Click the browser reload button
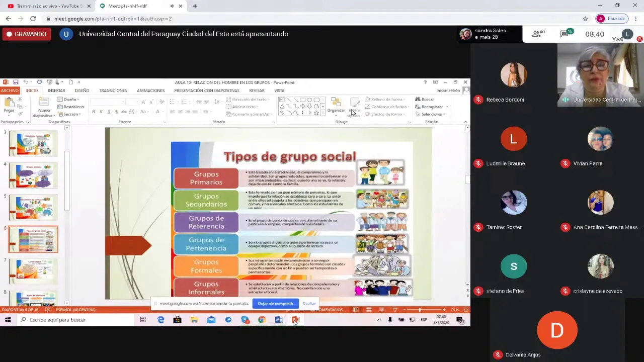The height and width of the screenshot is (362, 644). pyautogui.click(x=33, y=19)
